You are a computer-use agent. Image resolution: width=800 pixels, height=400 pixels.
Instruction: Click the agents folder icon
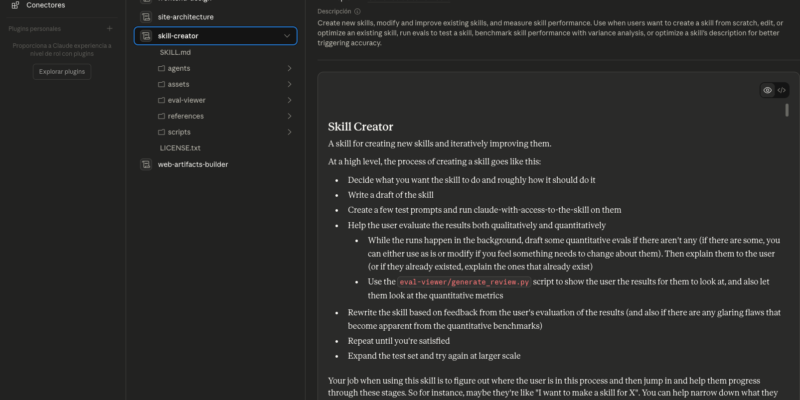point(161,68)
